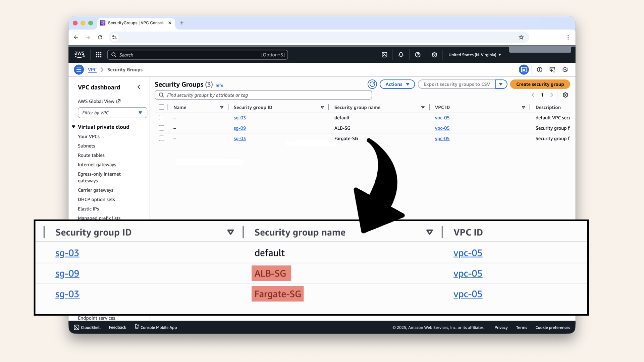Select the checkbox for the Fargate-SG row
644x362 pixels.
click(161, 138)
